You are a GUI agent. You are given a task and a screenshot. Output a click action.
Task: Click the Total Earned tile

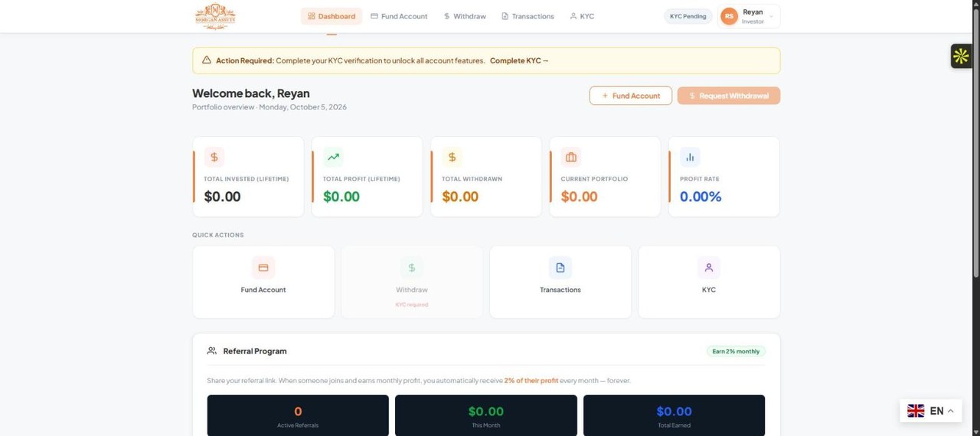tap(674, 415)
